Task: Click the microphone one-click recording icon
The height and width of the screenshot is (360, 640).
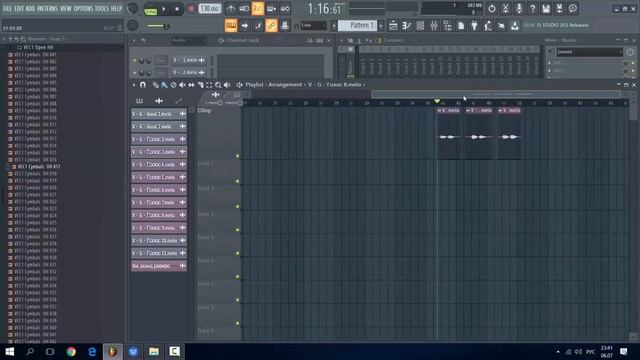Action: (x=519, y=8)
